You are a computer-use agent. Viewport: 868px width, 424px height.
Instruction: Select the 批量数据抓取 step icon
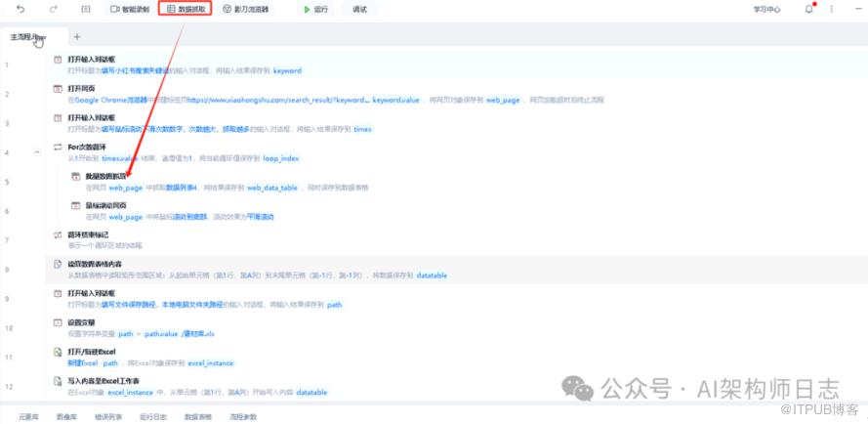click(x=75, y=176)
